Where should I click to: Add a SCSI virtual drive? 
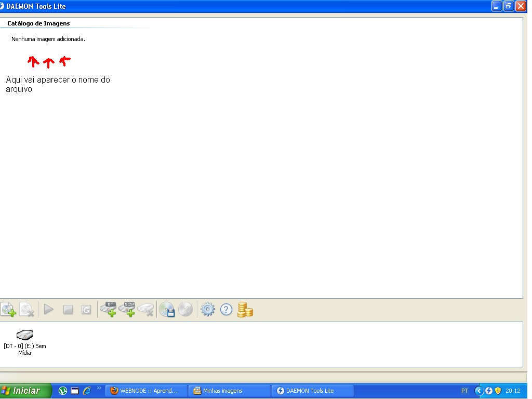pos(127,310)
